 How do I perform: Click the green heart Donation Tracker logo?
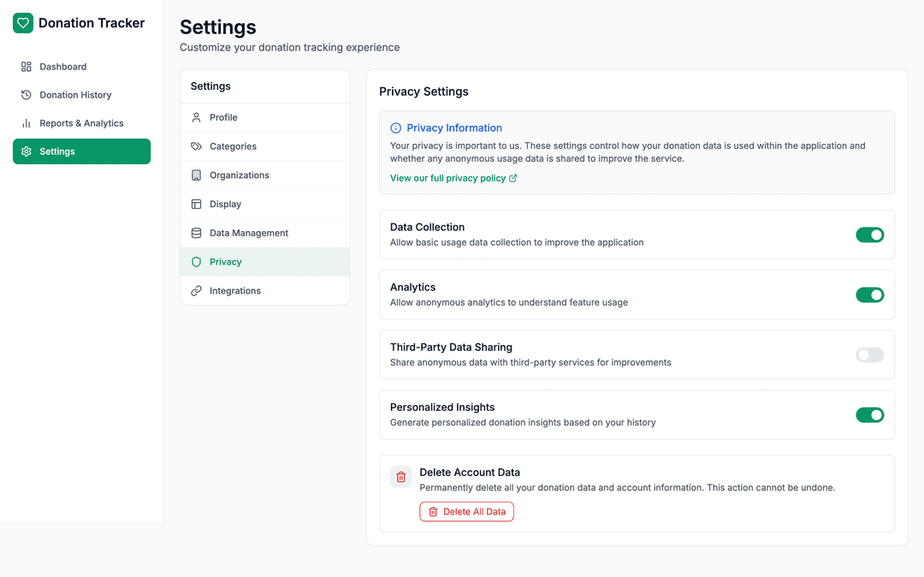(x=23, y=23)
